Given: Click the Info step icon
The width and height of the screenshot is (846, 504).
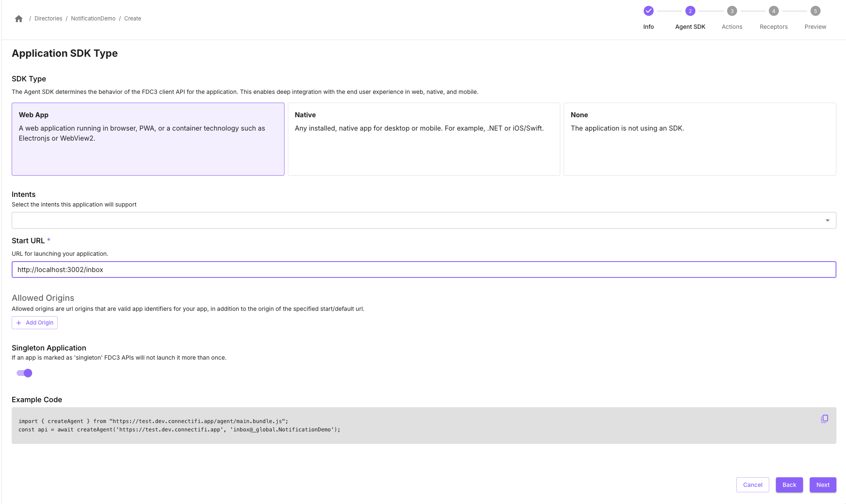Looking at the screenshot, I should (649, 10).
